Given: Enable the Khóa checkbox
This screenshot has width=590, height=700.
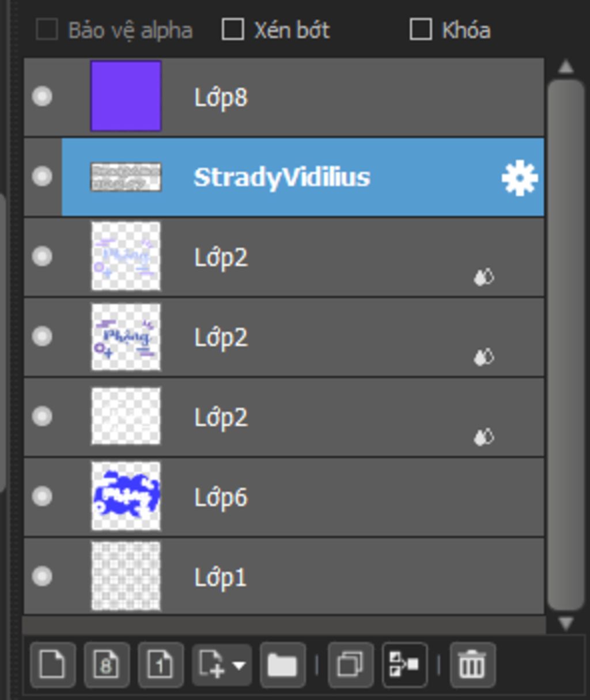Looking at the screenshot, I should click(x=421, y=29).
